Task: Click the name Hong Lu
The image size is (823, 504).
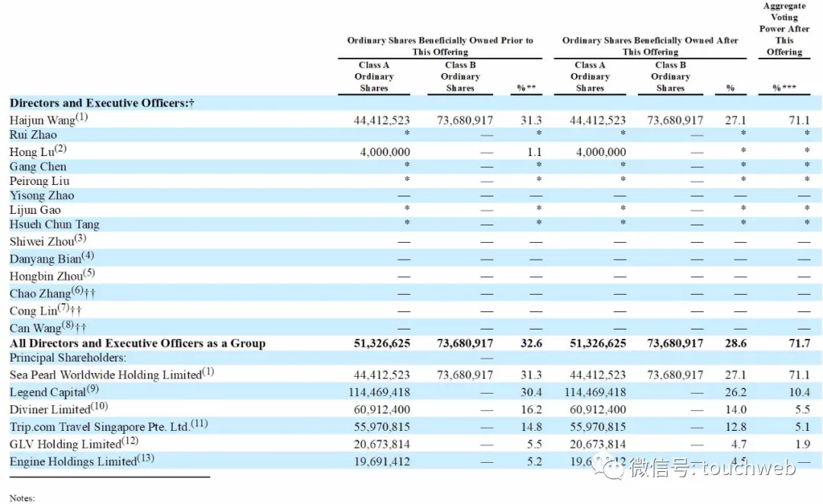Action: coord(32,152)
